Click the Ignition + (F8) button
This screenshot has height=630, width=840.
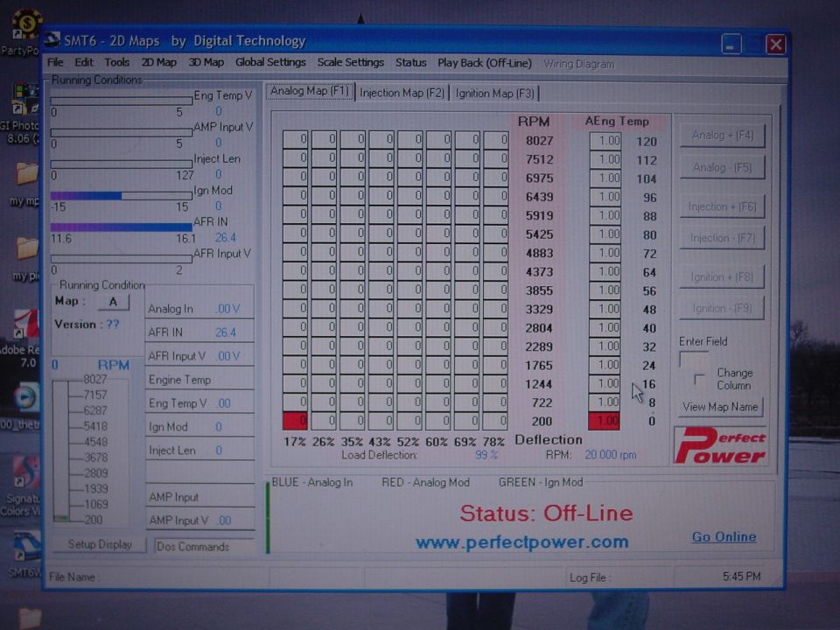(722, 277)
